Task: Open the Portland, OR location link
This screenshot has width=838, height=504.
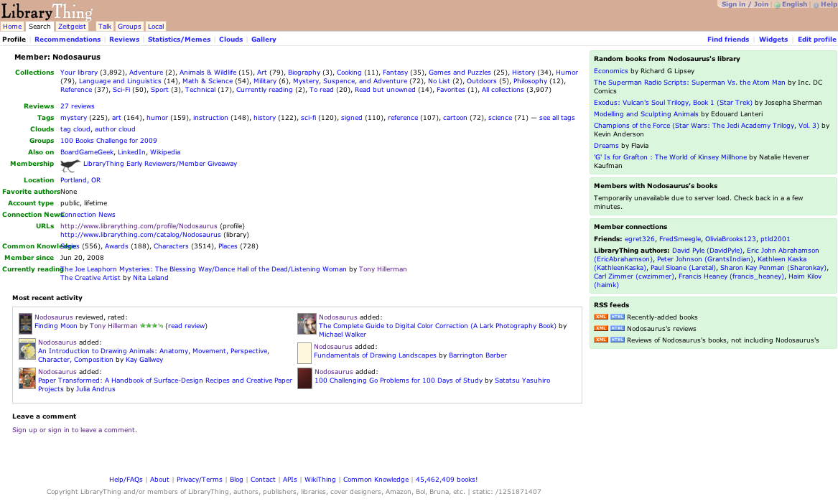Action: [80, 180]
